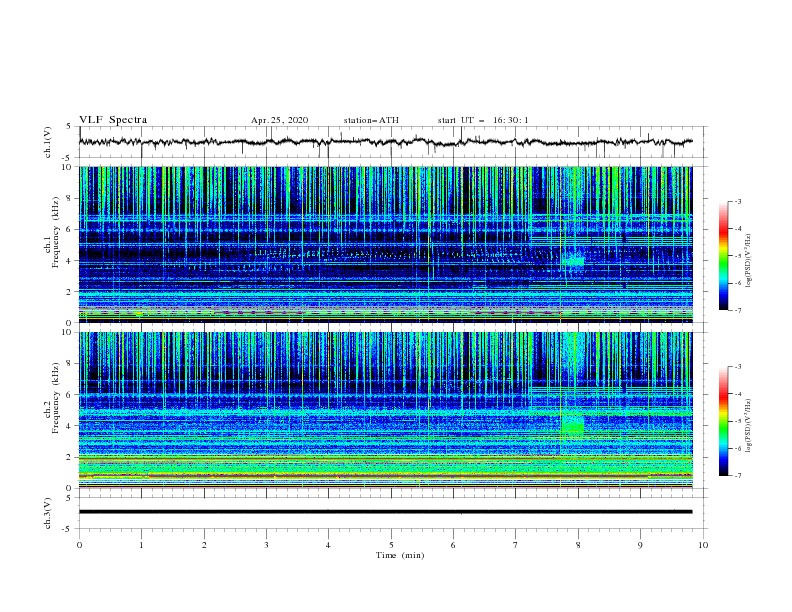The width and height of the screenshot is (792, 612).
Task: Click the "-7" label on the lower color bar
Action: (737, 475)
